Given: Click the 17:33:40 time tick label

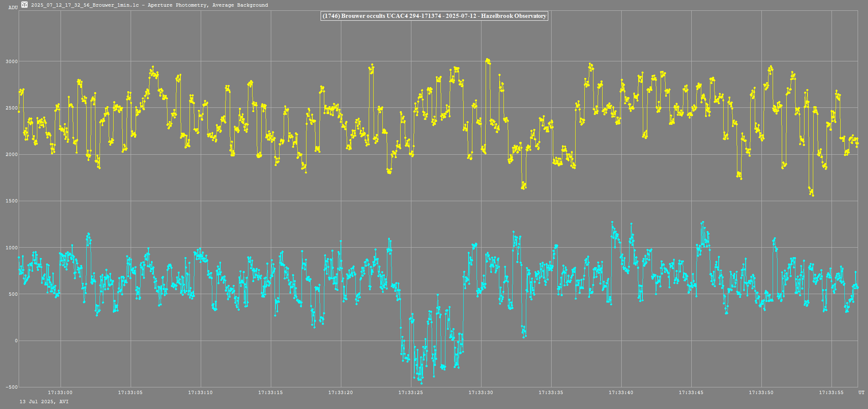Looking at the screenshot, I should (x=621, y=392).
